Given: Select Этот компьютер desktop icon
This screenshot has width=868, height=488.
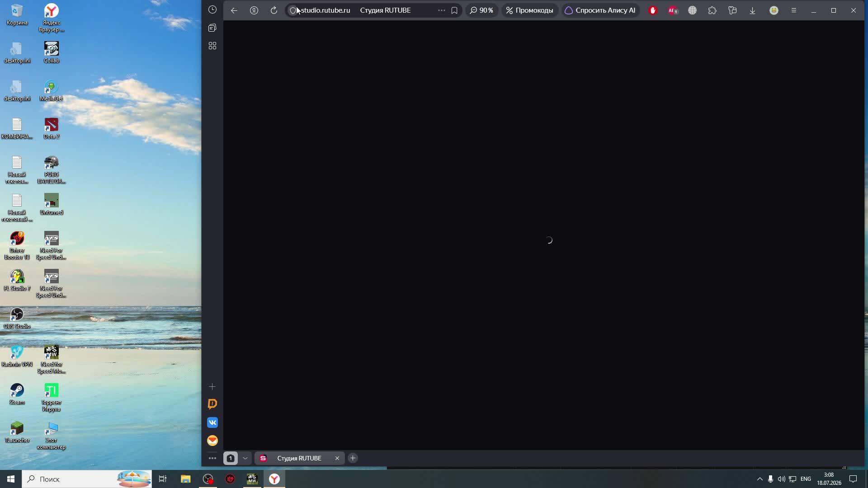Looking at the screenshot, I should click(52, 436).
